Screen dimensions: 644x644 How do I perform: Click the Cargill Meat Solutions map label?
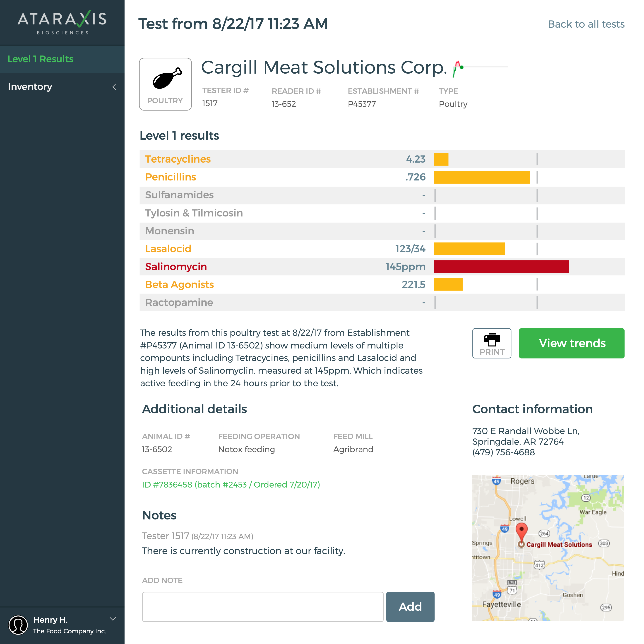click(559, 545)
